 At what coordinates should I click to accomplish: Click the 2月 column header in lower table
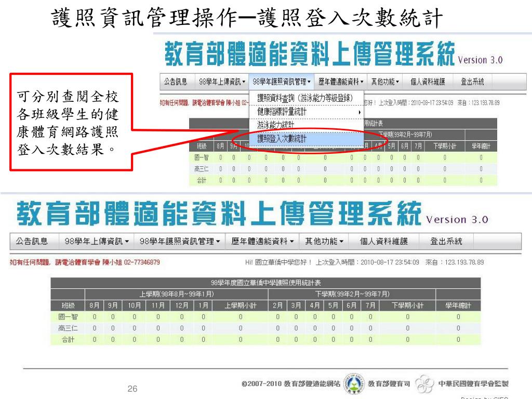pos(277,305)
